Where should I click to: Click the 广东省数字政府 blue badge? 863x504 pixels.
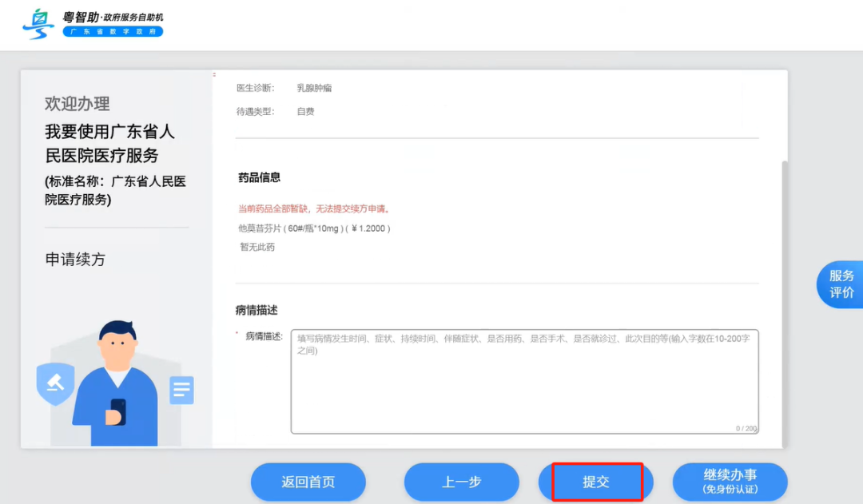113,32
